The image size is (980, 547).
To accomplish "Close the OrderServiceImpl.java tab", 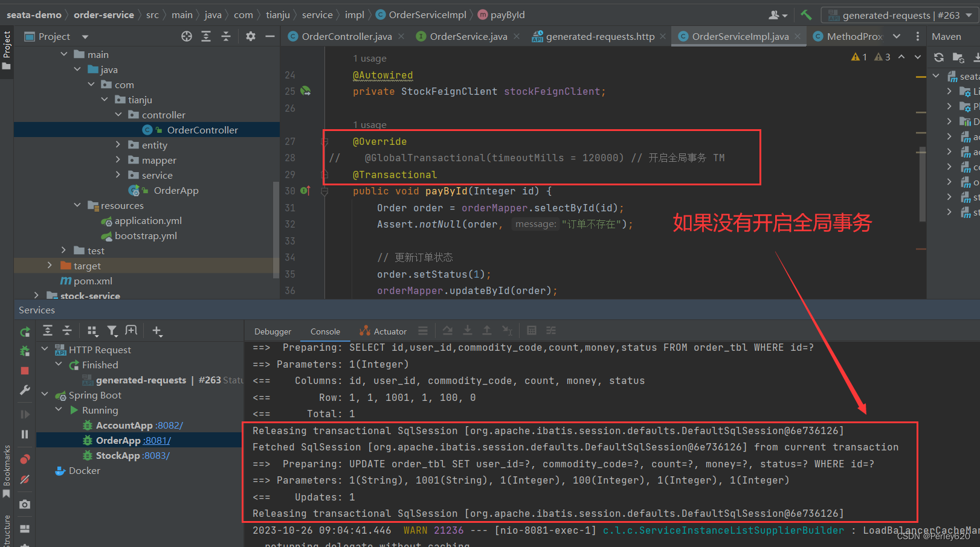I will pos(798,37).
